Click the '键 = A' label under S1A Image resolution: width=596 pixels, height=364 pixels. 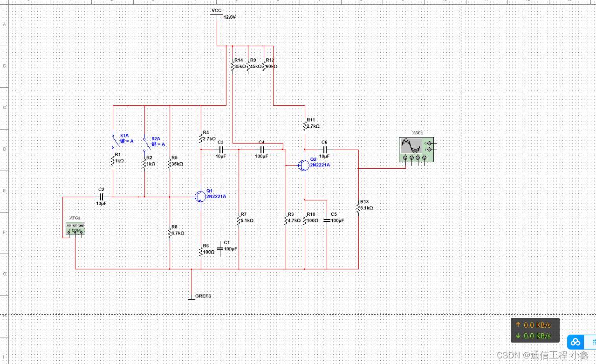(x=127, y=141)
